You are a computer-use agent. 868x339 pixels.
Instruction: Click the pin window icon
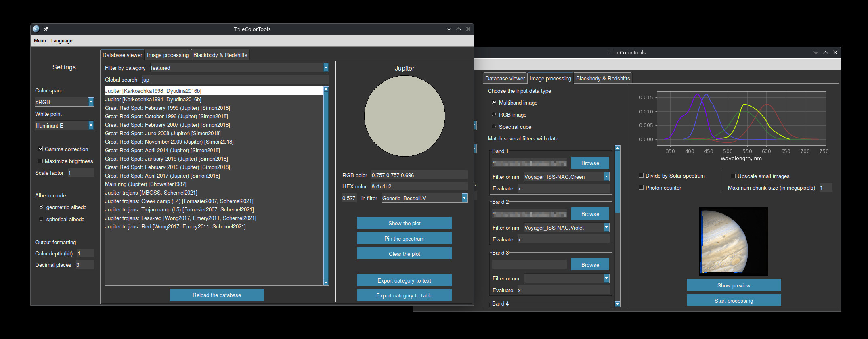(46, 29)
